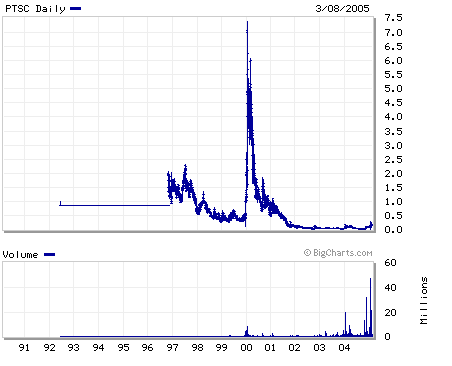Click the blue Volume legend swatch
Image resolution: width=452 pixels, height=366 pixels.
click(49, 255)
